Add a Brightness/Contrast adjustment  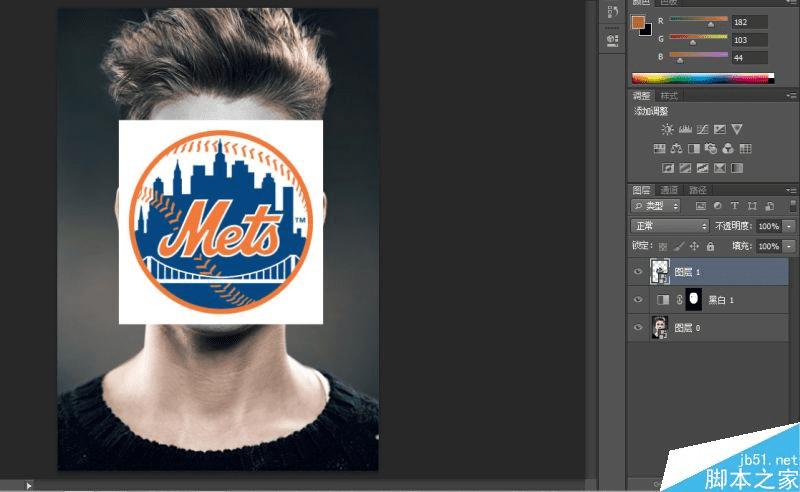point(667,129)
